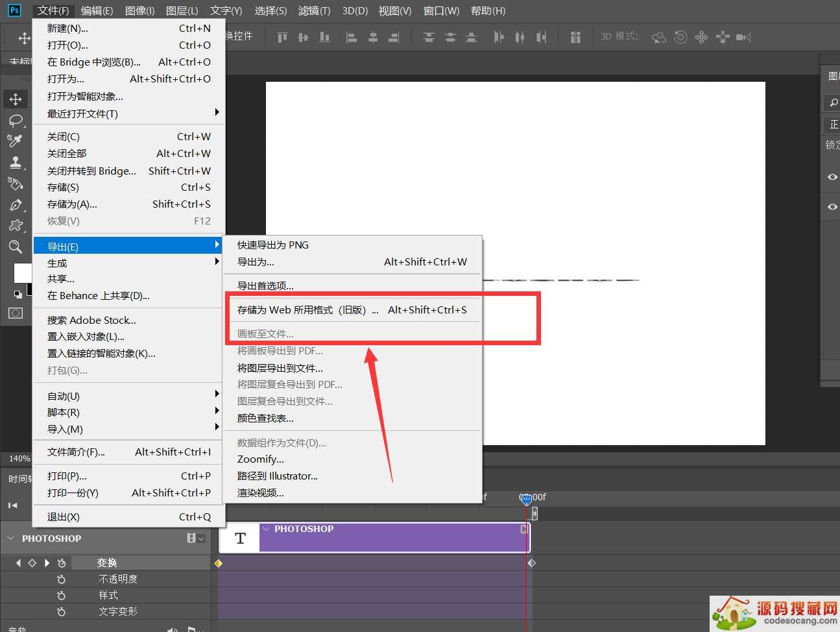Expand PHOTOSHOP clip options chevron
The width and height of the screenshot is (840, 632).
[266, 529]
